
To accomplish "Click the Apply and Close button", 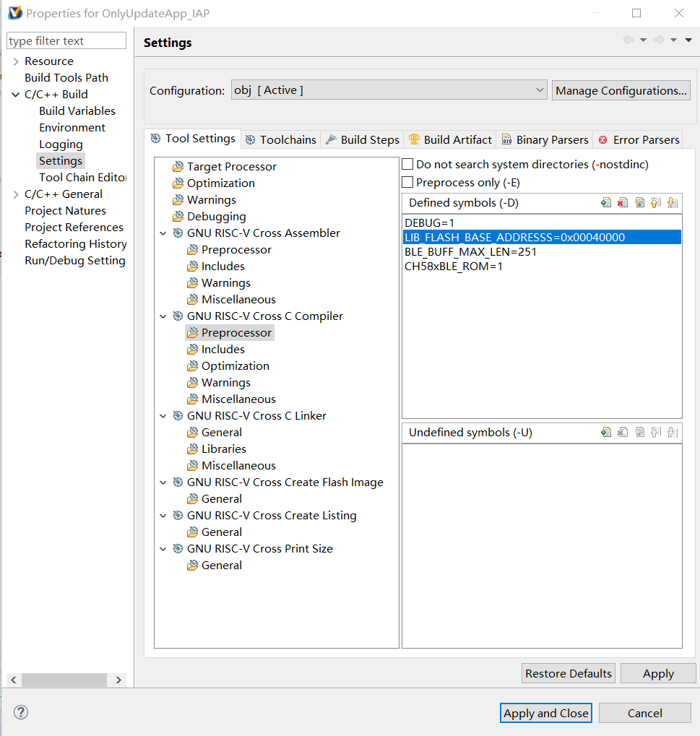I will click(x=545, y=713).
